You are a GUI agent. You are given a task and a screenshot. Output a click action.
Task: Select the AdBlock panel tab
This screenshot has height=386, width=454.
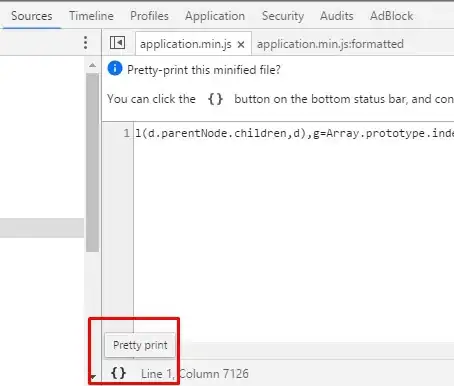(x=391, y=16)
